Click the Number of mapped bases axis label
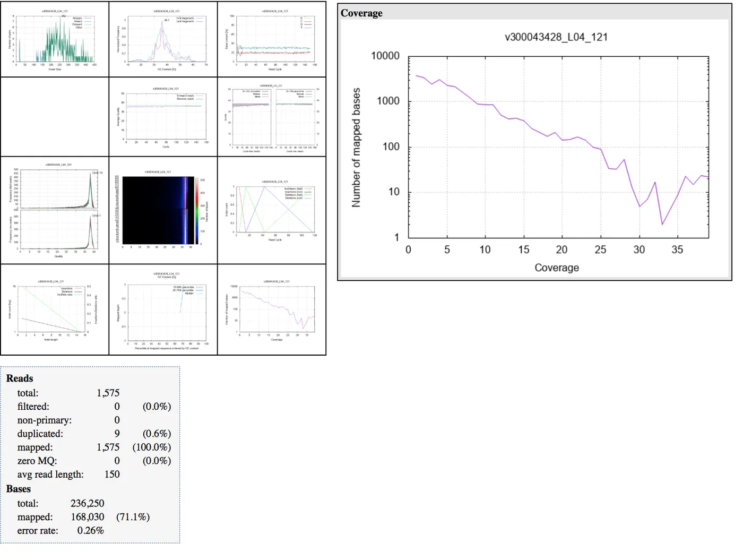 point(356,148)
